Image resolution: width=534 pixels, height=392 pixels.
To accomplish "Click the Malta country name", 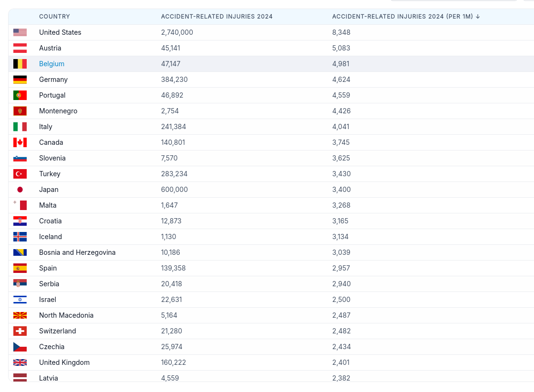I will pos(48,205).
